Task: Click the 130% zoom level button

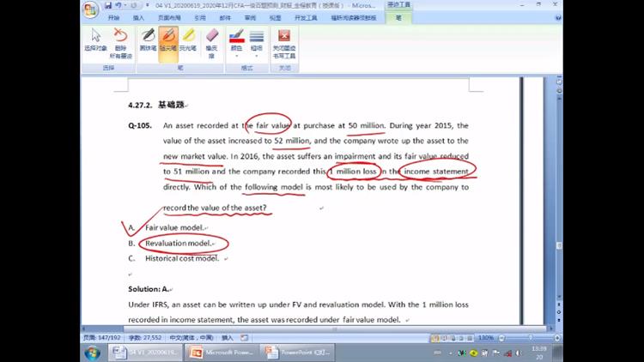Action: 485,338
